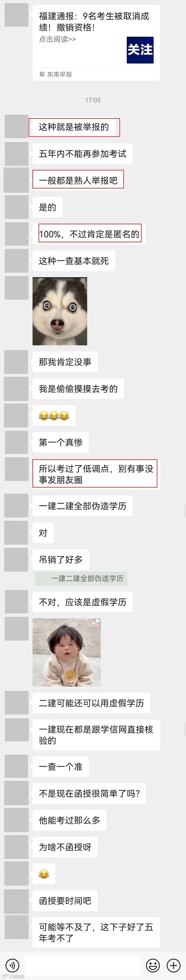Open the 福建通报 shared article card
Viewport: 186px width, 980px height.
(96, 43)
